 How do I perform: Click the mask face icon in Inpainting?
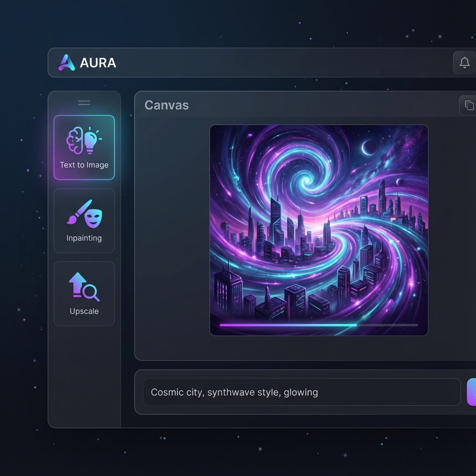click(x=93, y=218)
